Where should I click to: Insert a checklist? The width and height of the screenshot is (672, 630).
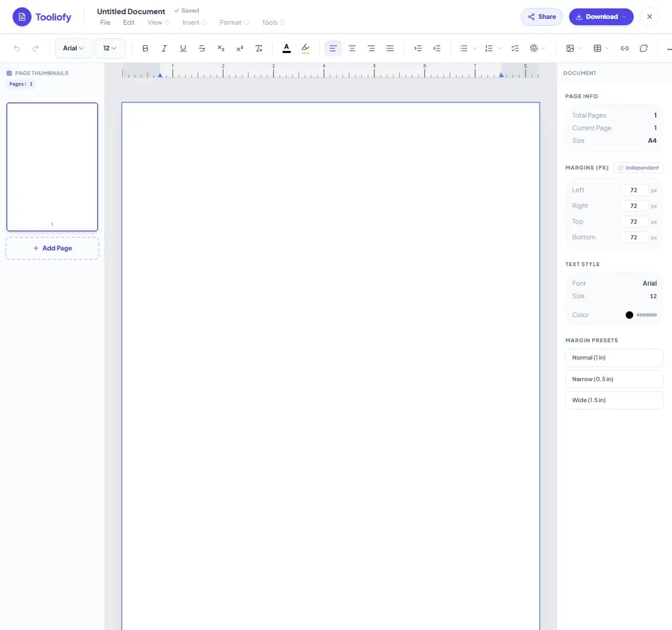pyautogui.click(x=515, y=48)
